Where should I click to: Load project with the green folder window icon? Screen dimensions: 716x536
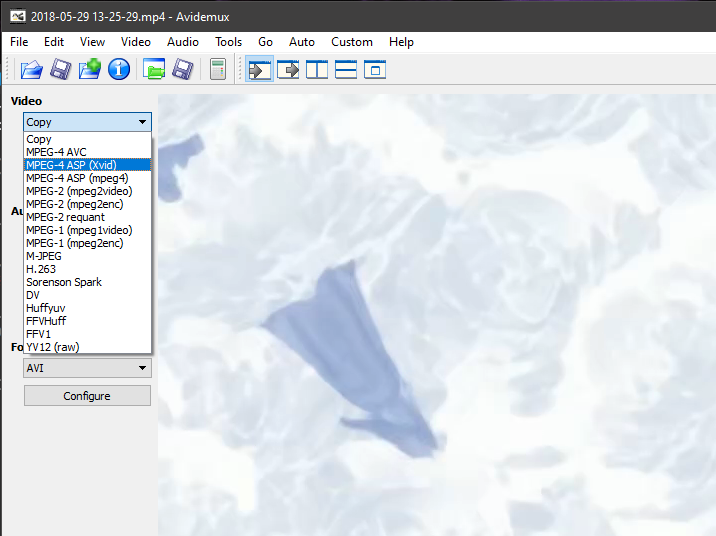[154, 70]
